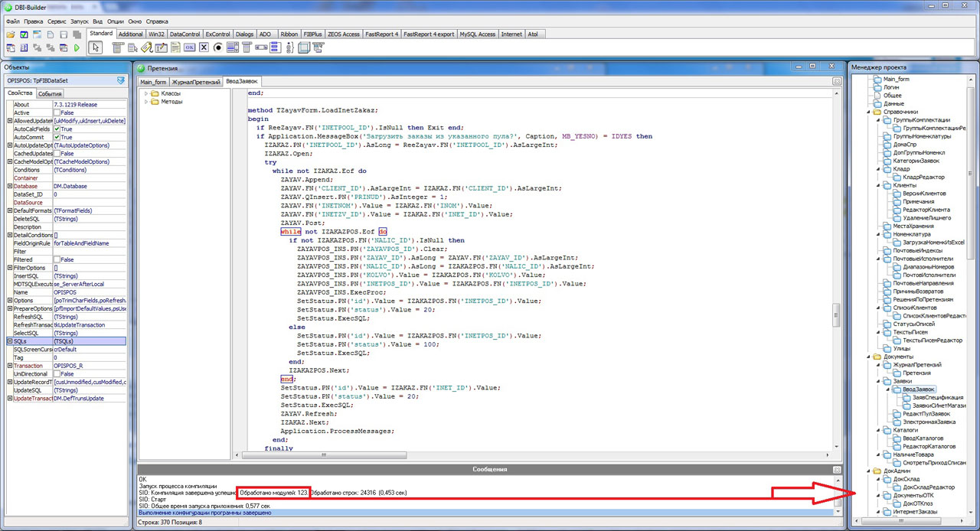Select РедакторКлиента in project tree
This screenshot has width=980, height=531.
pyautogui.click(x=926, y=210)
